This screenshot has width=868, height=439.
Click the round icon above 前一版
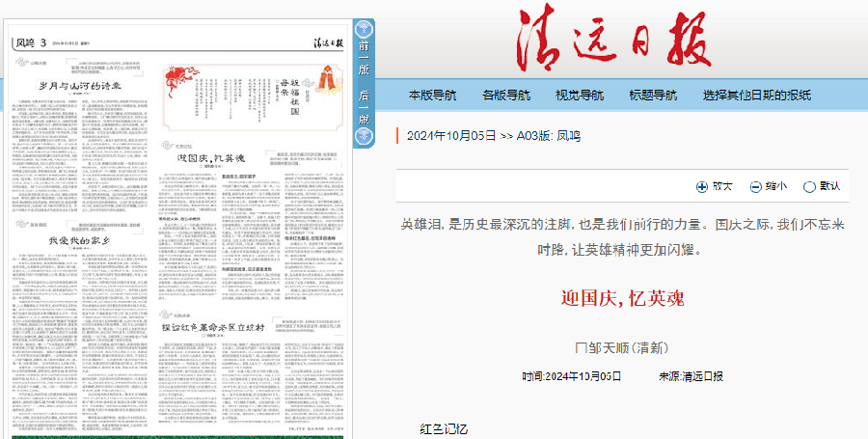(x=364, y=29)
